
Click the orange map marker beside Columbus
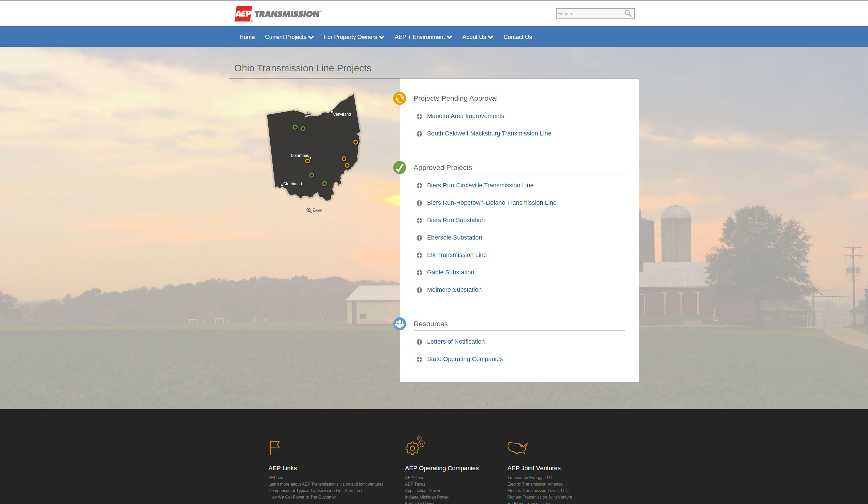[x=308, y=161]
